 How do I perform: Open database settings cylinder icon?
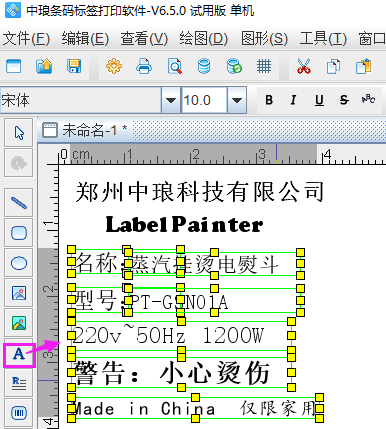pyautogui.click(x=204, y=66)
